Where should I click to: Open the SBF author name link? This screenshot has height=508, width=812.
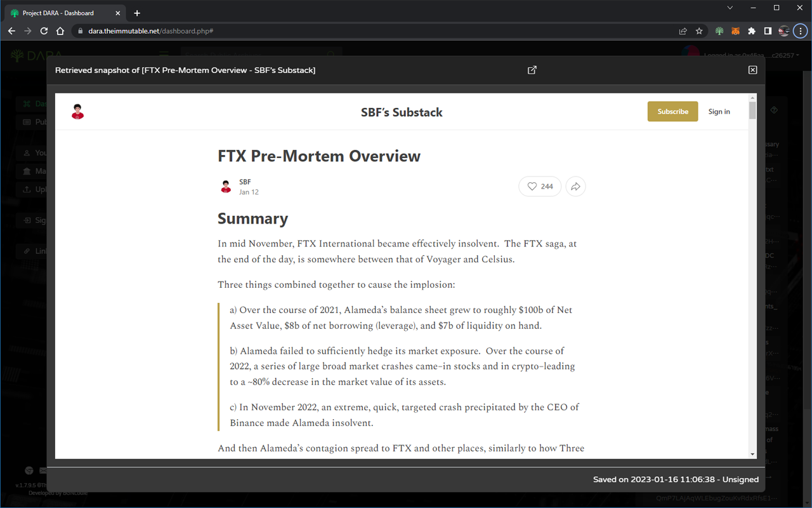[245, 182]
